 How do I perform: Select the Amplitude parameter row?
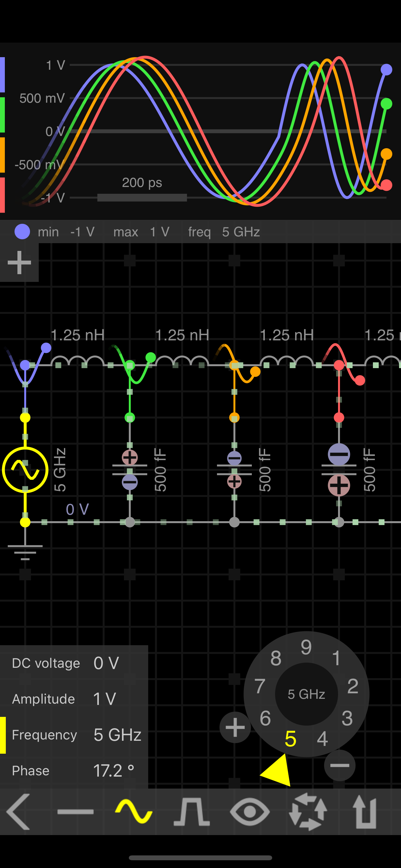coord(74,699)
